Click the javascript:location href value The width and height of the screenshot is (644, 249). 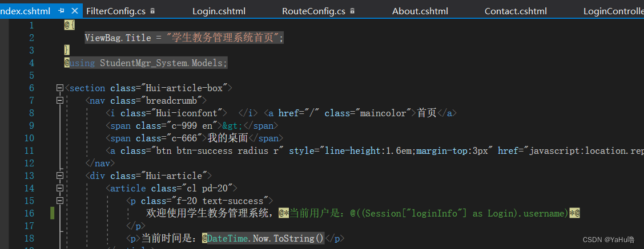pos(584,150)
